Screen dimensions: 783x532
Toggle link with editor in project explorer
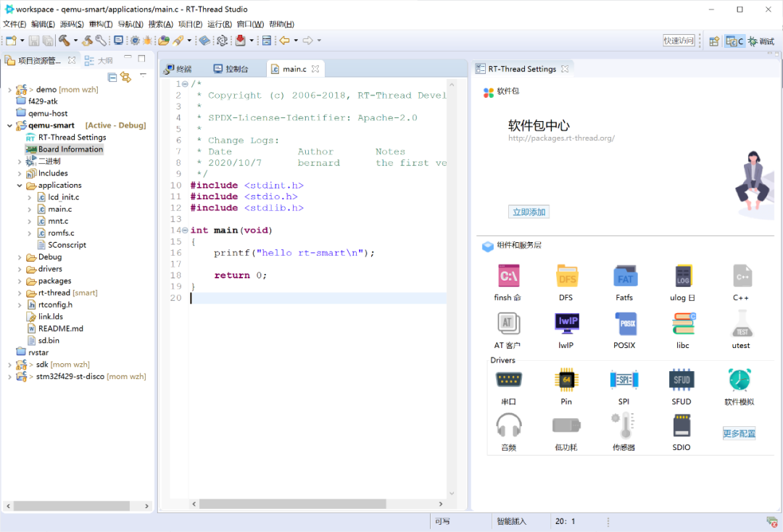click(126, 77)
